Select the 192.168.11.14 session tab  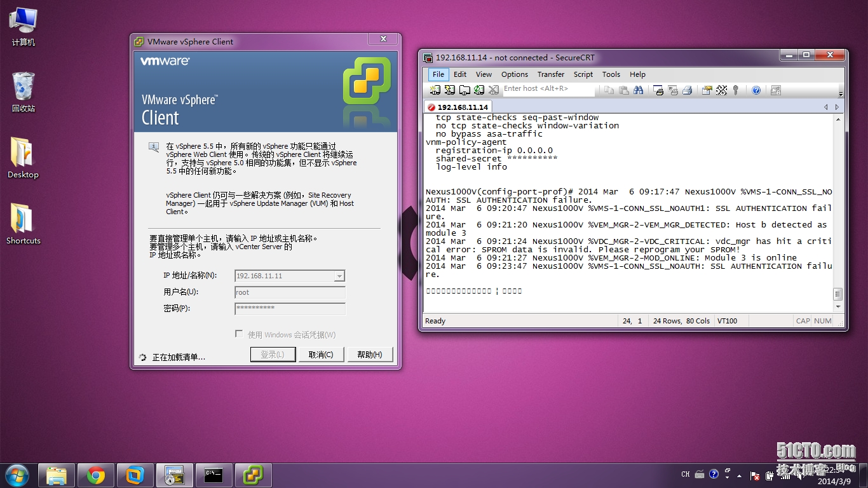458,107
